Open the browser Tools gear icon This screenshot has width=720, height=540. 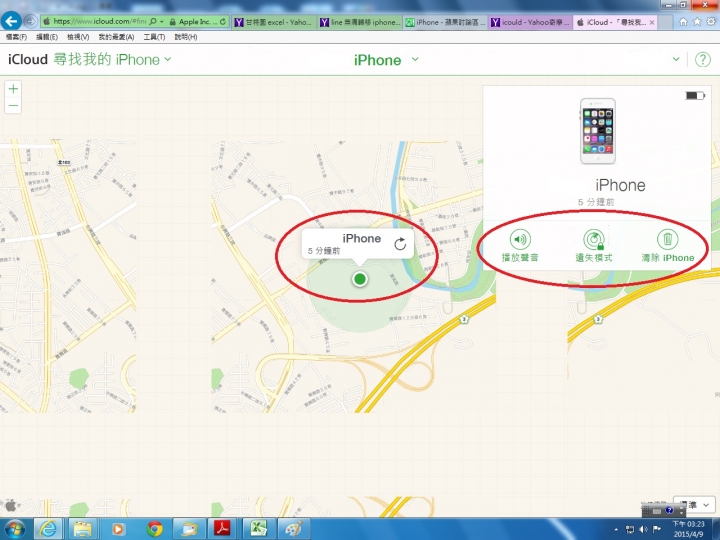[x=711, y=22]
